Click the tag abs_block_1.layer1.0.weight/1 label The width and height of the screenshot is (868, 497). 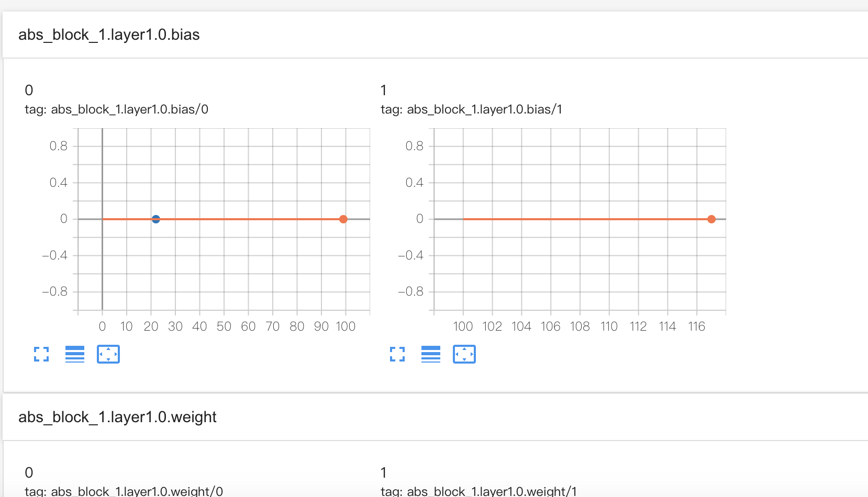pos(478,491)
